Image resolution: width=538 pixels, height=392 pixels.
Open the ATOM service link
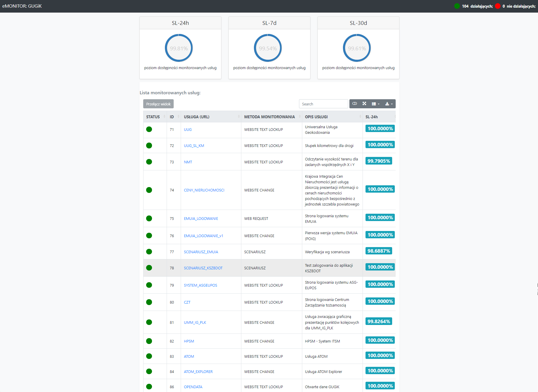[189, 356]
